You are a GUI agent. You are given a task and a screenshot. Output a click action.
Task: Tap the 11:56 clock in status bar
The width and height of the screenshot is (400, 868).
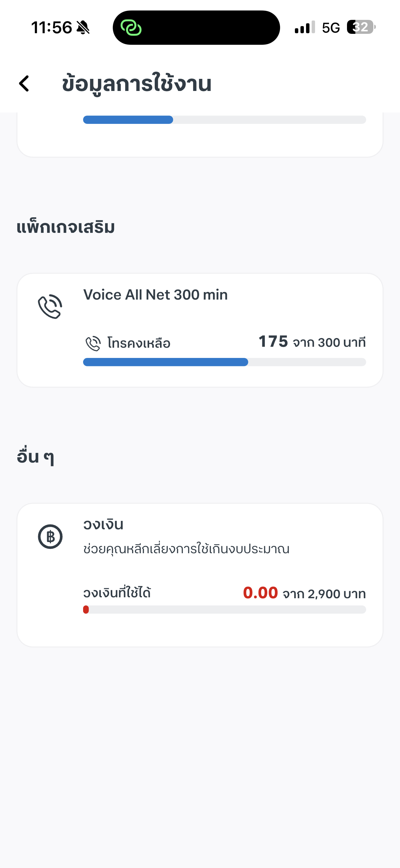[x=51, y=28]
